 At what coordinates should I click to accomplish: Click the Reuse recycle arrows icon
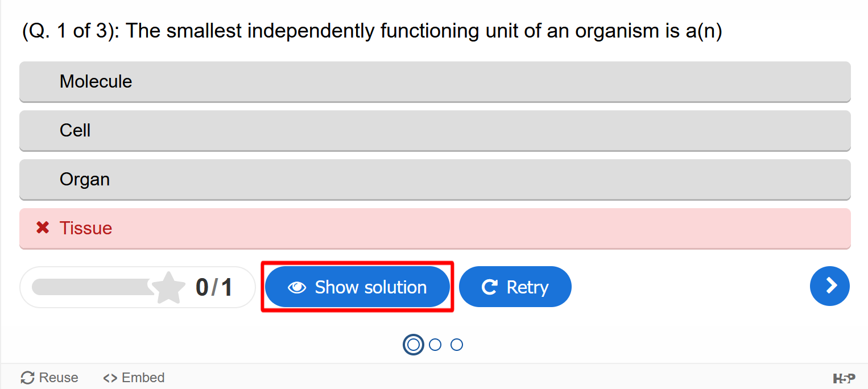tap(27, 378)
